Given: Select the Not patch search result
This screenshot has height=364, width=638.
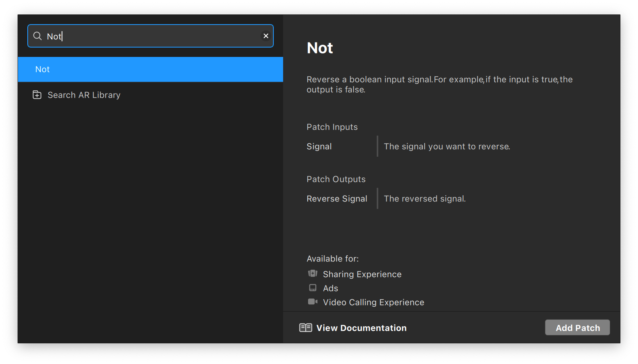Looking at the screenshot, I should coord(151,69).
